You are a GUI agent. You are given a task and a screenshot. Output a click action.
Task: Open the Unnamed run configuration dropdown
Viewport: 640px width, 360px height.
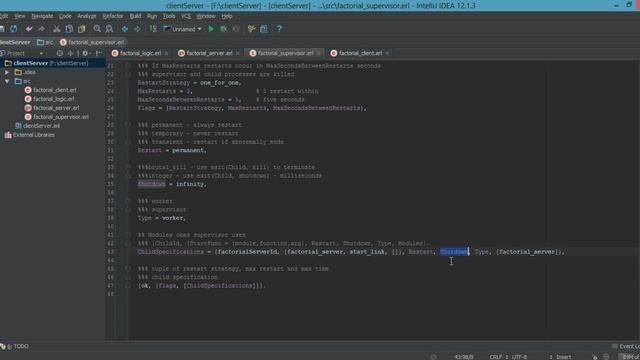click(x=183, y=29)
